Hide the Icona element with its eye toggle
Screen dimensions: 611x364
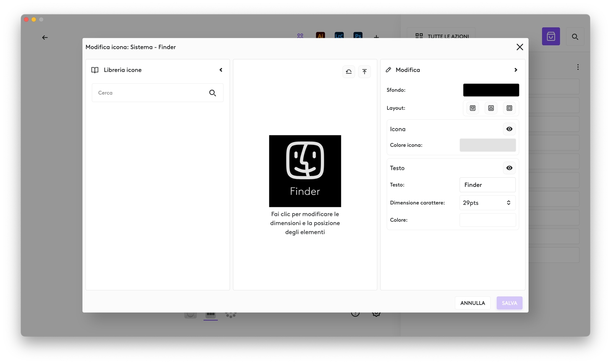click(x=509, y=129)
